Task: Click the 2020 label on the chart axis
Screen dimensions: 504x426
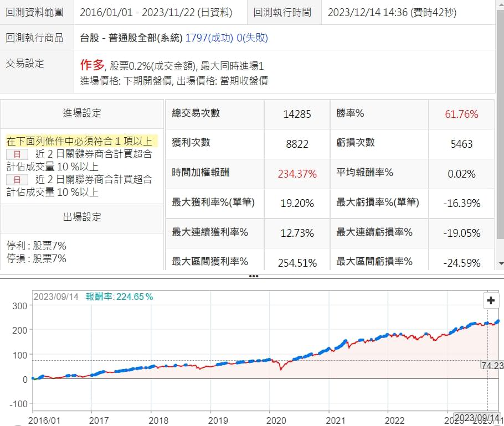Action: pyautogui.click(x=269, y=420)
